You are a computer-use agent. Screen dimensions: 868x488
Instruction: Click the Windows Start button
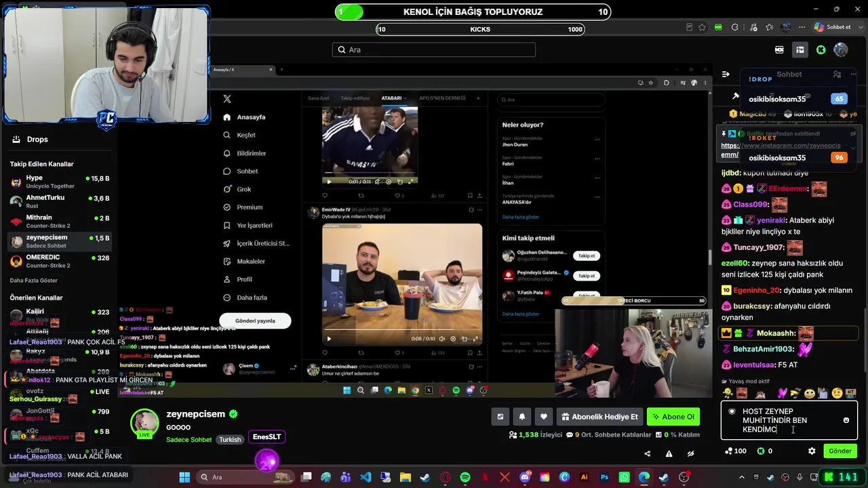[x=184, y=477]
